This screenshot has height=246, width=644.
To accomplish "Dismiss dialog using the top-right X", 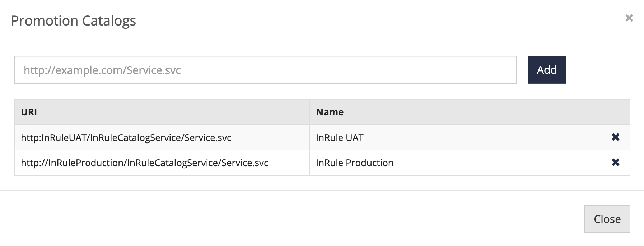I will pos(629,18).
